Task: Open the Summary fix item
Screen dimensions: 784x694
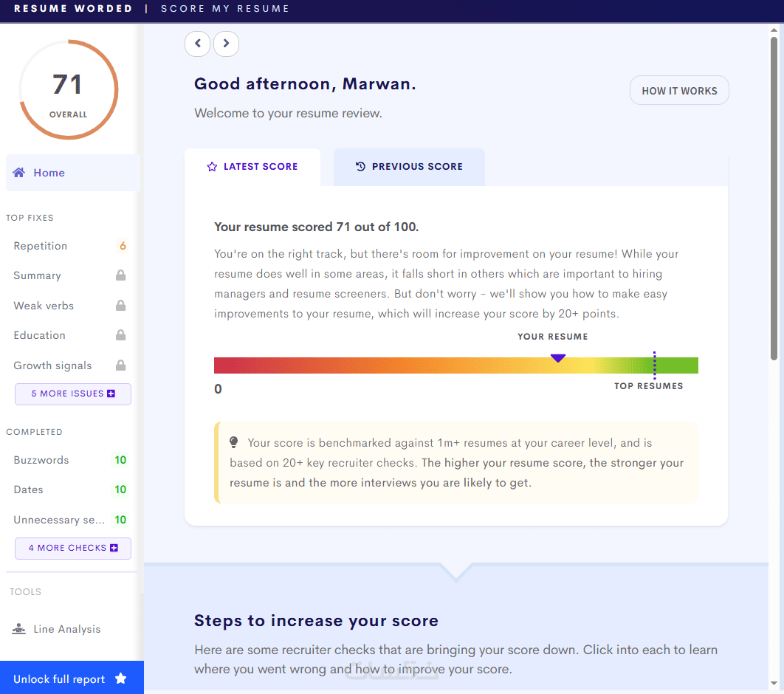Action: (x=70, y=275)
